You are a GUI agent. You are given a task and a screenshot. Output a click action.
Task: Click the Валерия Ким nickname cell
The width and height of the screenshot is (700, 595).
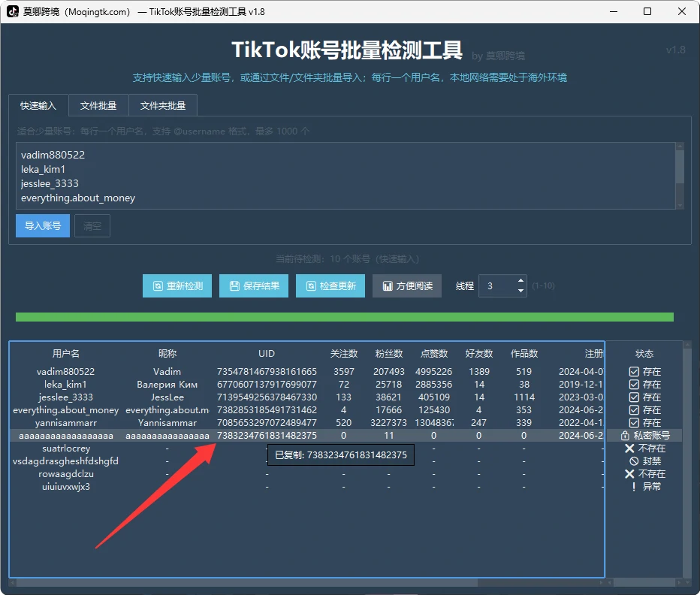[x=167, y=385]
